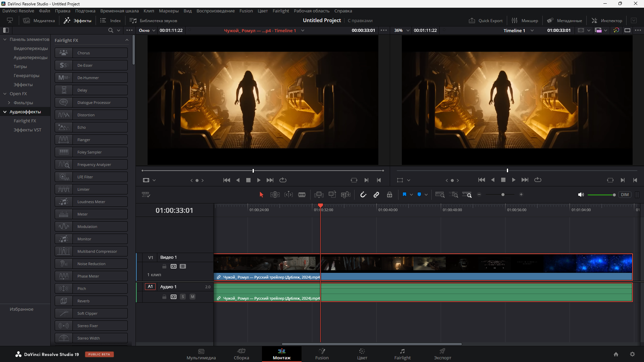Click the Quick Export button
Screen dimensions: 644x362
pos(486,20)
